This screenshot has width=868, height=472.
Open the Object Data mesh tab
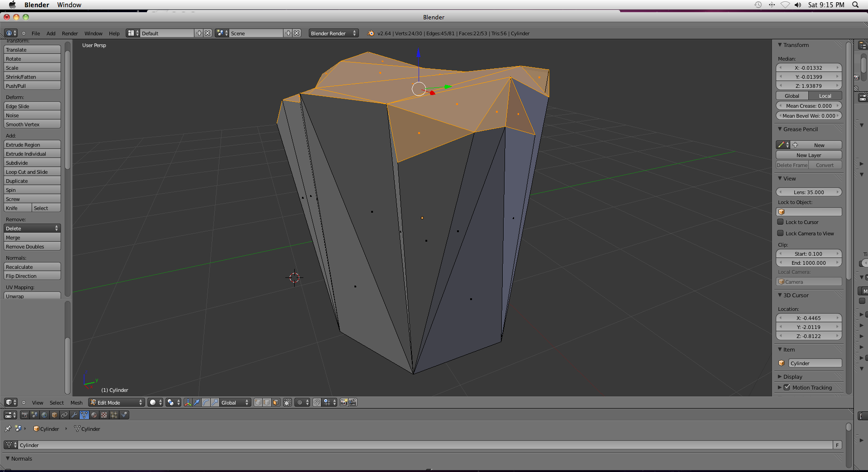click(84, 415)
